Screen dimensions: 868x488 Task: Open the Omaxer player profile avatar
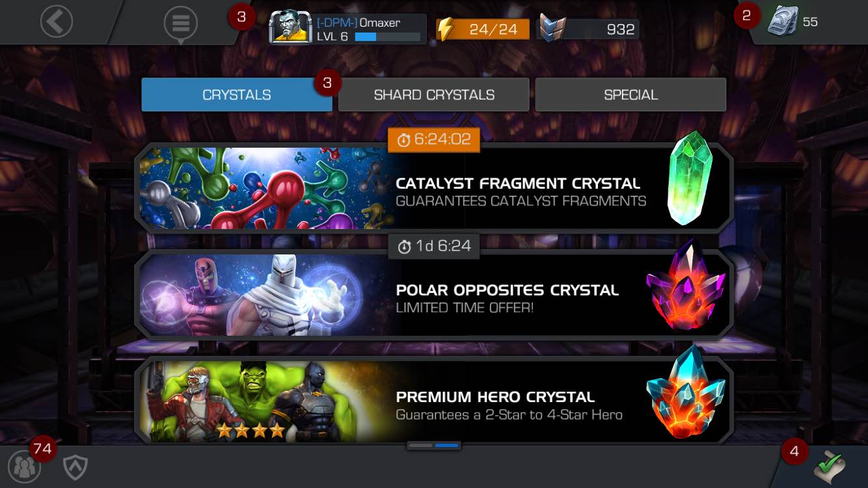[290, 27]
